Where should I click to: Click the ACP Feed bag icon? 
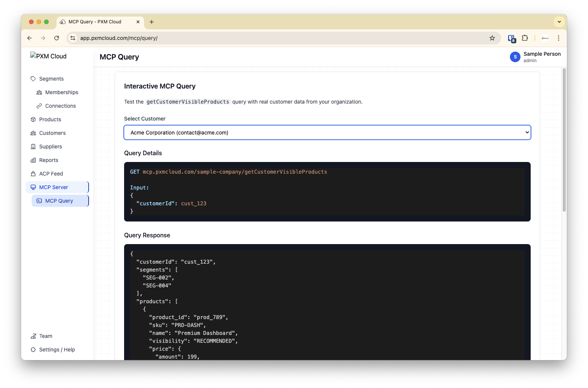point(33,174)
